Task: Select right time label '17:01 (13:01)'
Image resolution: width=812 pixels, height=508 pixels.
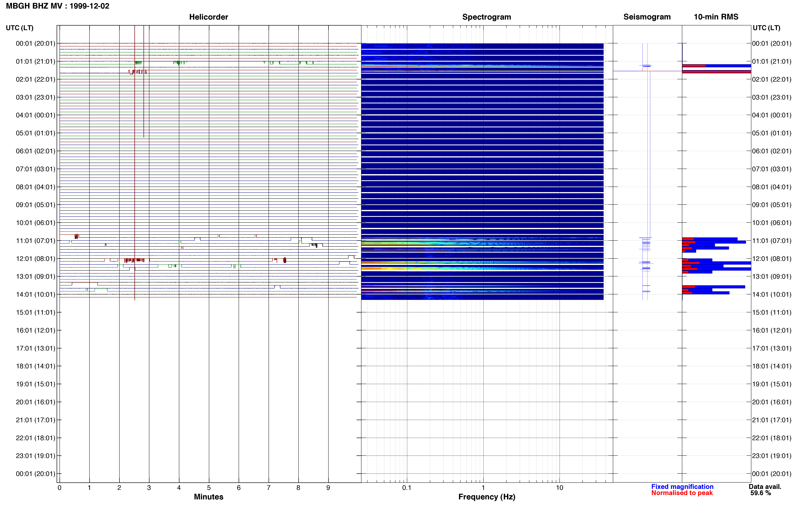Action: click(x=772, y=348)
